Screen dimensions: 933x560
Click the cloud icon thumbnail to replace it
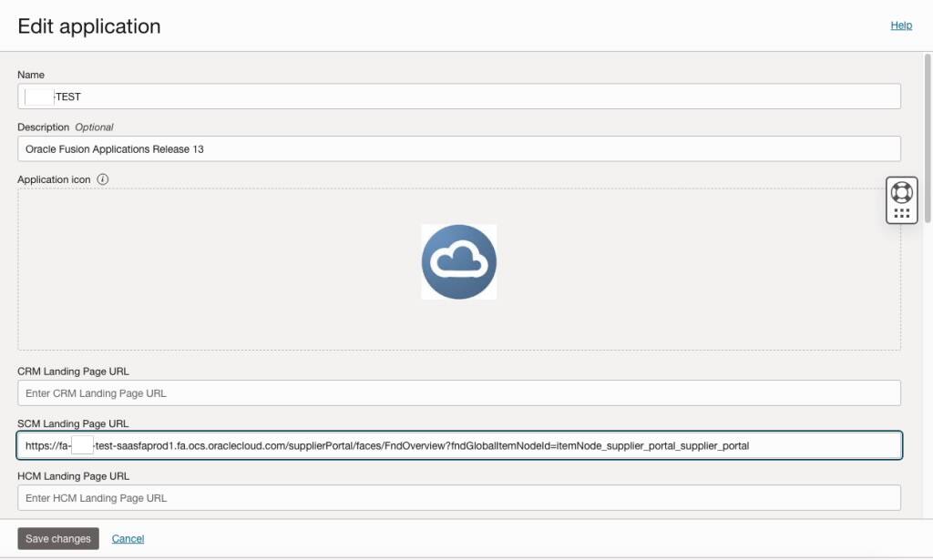click(459, 261)
